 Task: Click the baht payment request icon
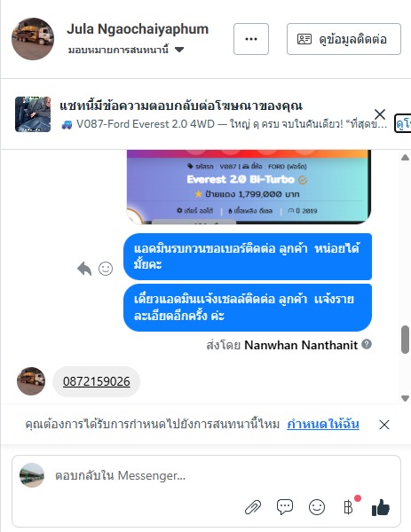[348, 507]
